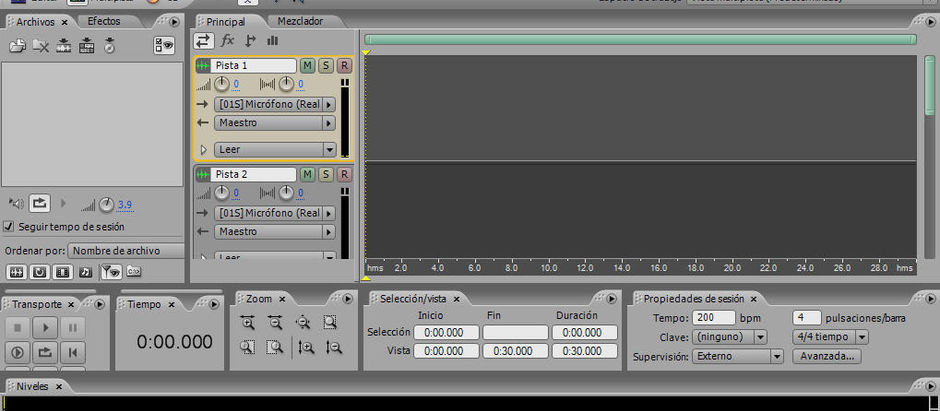
Task: Open the Ordenar por dropdown
Action: (x=126, y=251)
